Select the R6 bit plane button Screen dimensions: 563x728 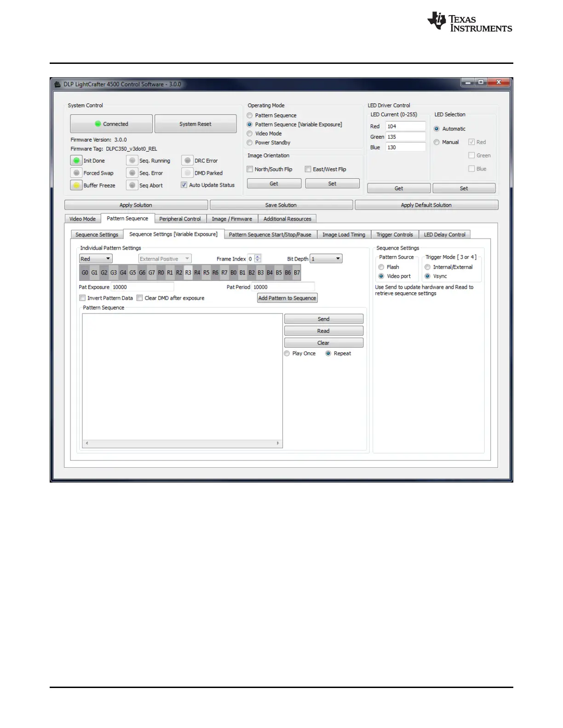click(215, 273)
